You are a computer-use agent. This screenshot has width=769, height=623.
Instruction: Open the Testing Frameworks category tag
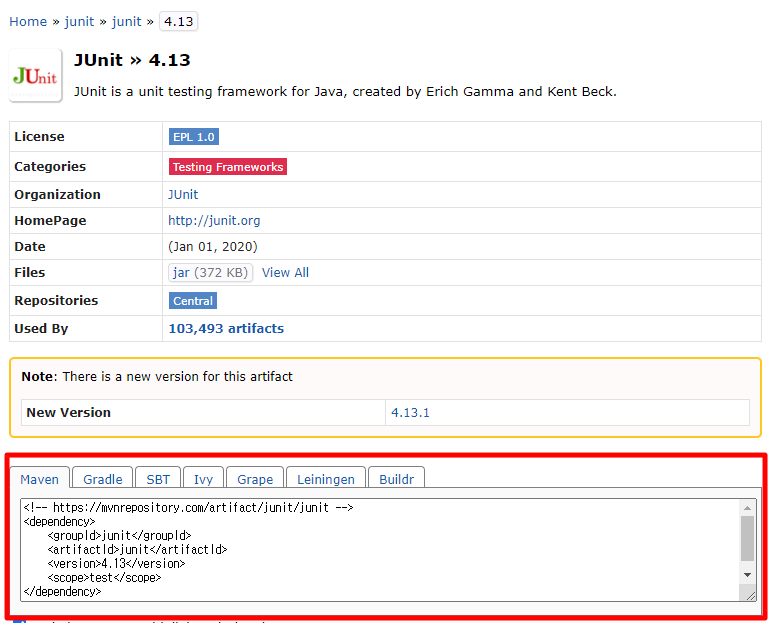pos(228,167)
